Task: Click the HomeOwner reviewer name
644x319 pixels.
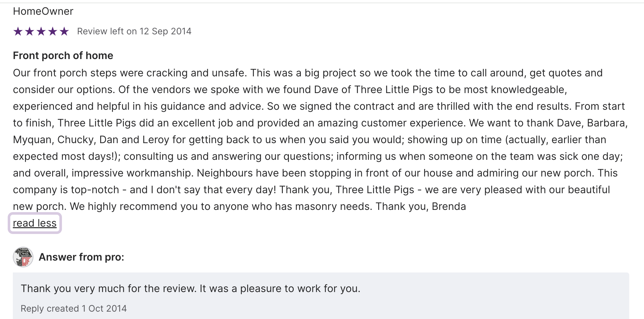Action: pos(43,12)
